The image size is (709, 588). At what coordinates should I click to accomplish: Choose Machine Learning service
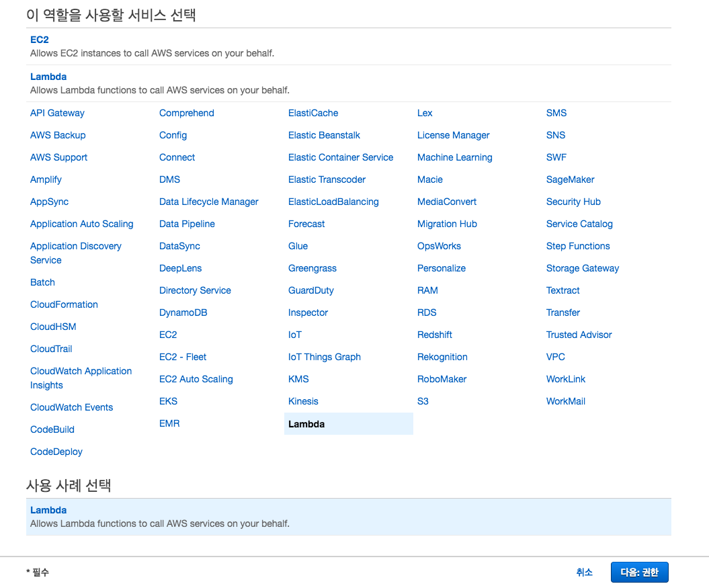coord(455,157)
